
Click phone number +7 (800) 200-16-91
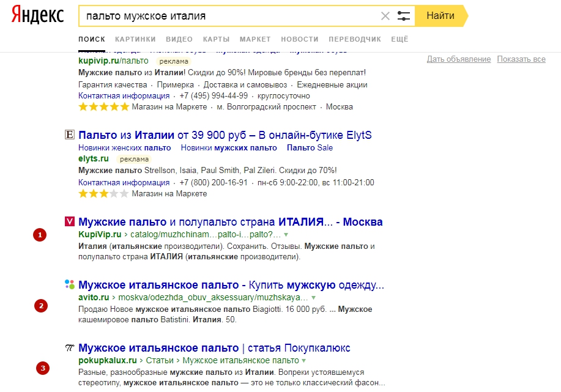[x=214, y=182]
